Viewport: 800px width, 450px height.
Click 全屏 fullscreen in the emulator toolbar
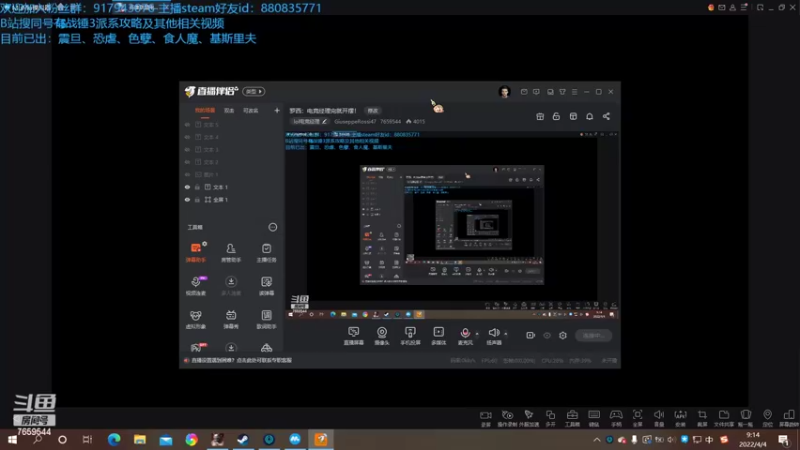[x=637, y=418]
